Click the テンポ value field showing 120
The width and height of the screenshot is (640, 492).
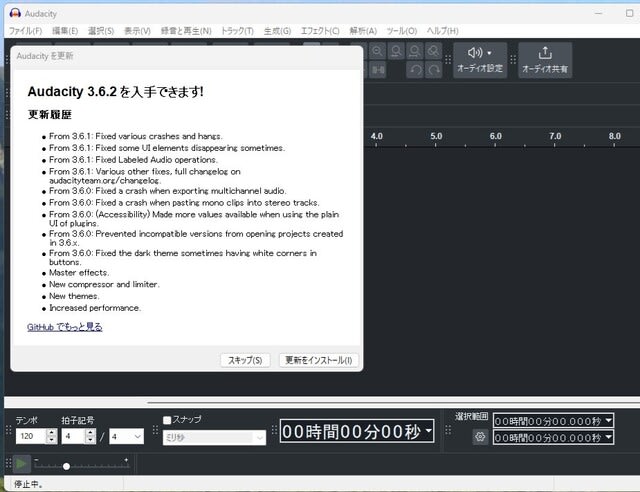pos(31,436)
